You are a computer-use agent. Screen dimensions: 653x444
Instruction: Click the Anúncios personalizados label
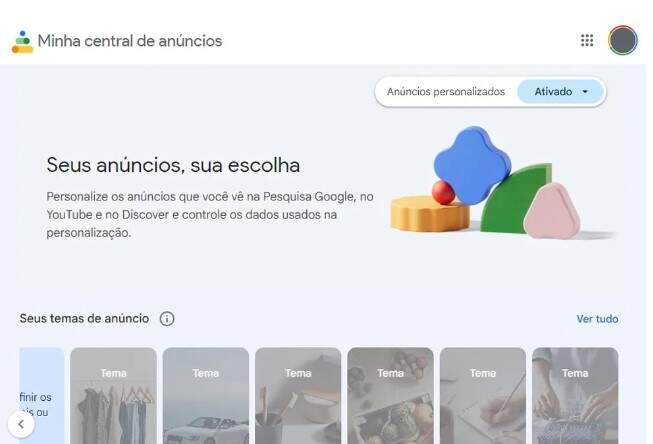pyautogui.click(x=446, y=92)
